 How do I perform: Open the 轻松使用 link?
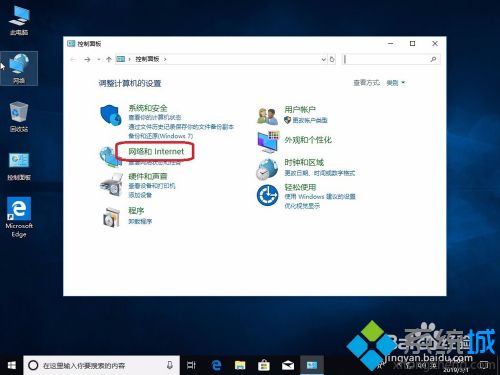coord(300,187)
